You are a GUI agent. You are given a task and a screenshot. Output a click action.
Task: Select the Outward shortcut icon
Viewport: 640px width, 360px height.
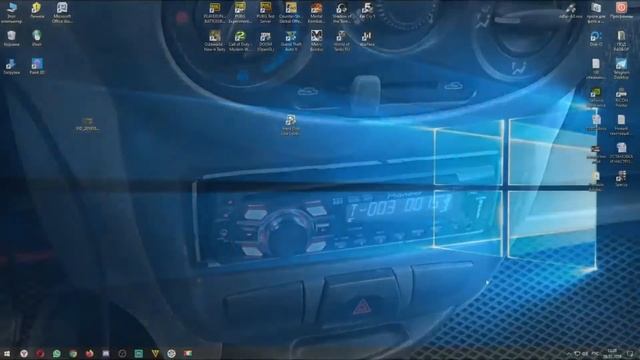[x=215, y=40]
